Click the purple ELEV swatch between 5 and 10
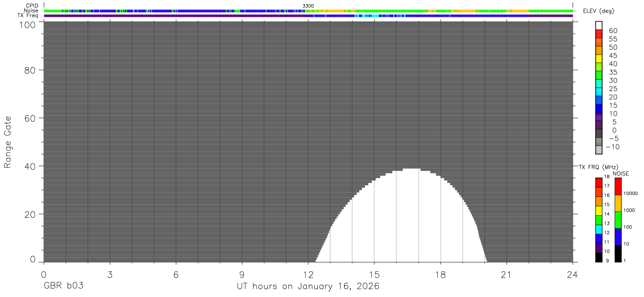 click(599, 117)
